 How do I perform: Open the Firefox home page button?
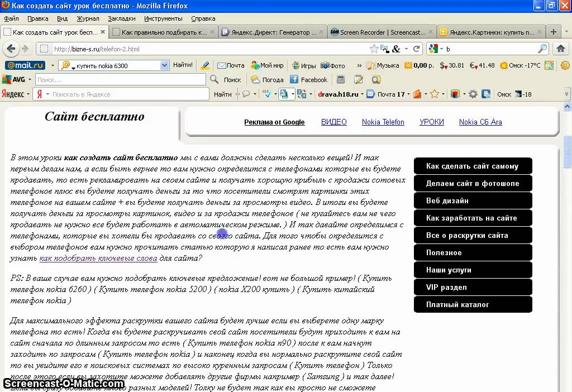561,49
